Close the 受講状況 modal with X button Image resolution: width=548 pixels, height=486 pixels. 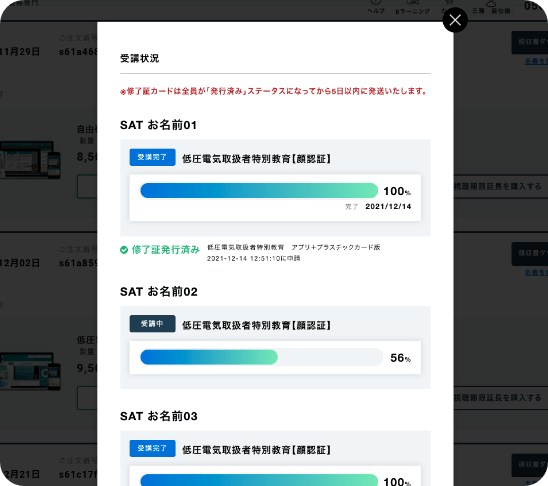tap(455, 20)
